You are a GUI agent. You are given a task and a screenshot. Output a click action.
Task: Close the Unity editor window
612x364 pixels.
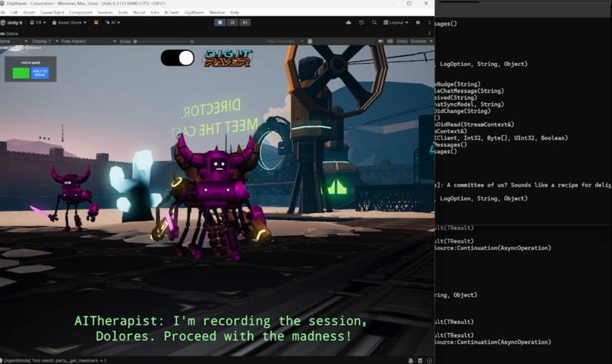pyautogui.click(x=426, y=4)
